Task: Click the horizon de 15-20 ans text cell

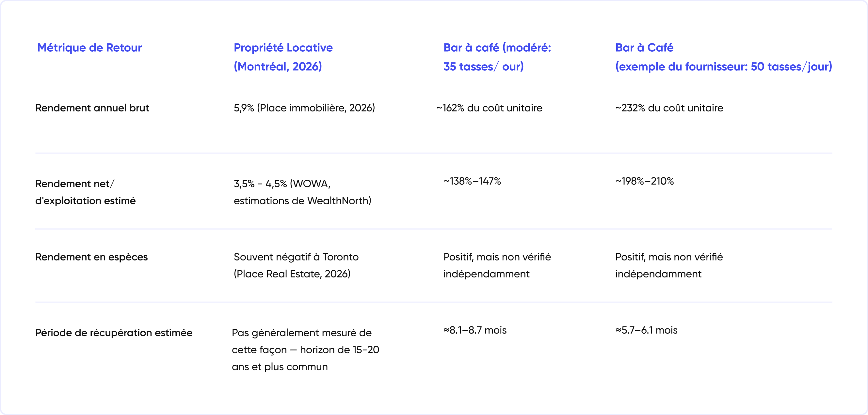Action: pos(305,350)
